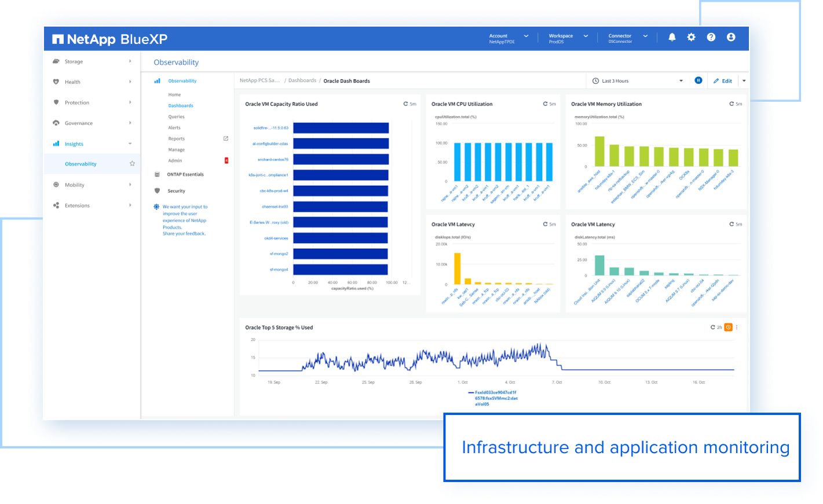Viewport: 823px width, 504px height.
Task: Select the Security shield icon
Action: click(156, 190)
